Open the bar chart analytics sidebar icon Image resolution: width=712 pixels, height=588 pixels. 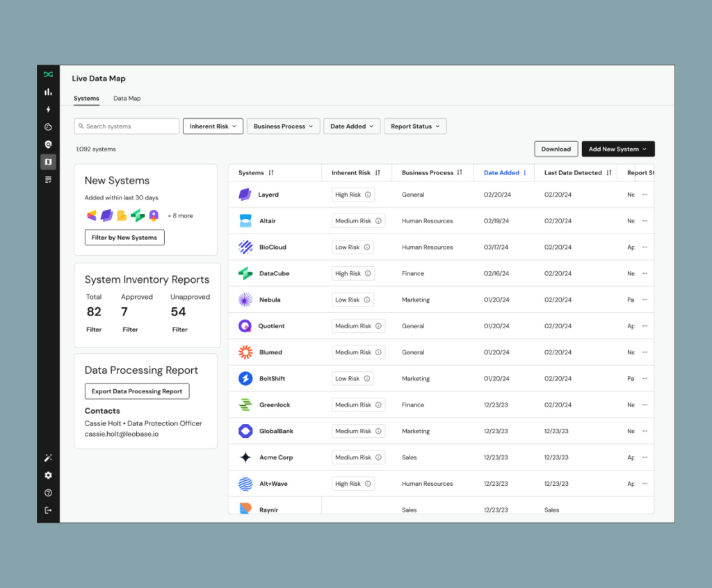coord(48,92)
